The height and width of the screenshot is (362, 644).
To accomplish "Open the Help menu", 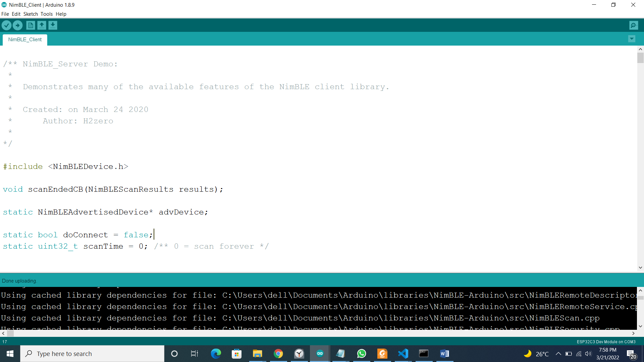I will [61, 14].
